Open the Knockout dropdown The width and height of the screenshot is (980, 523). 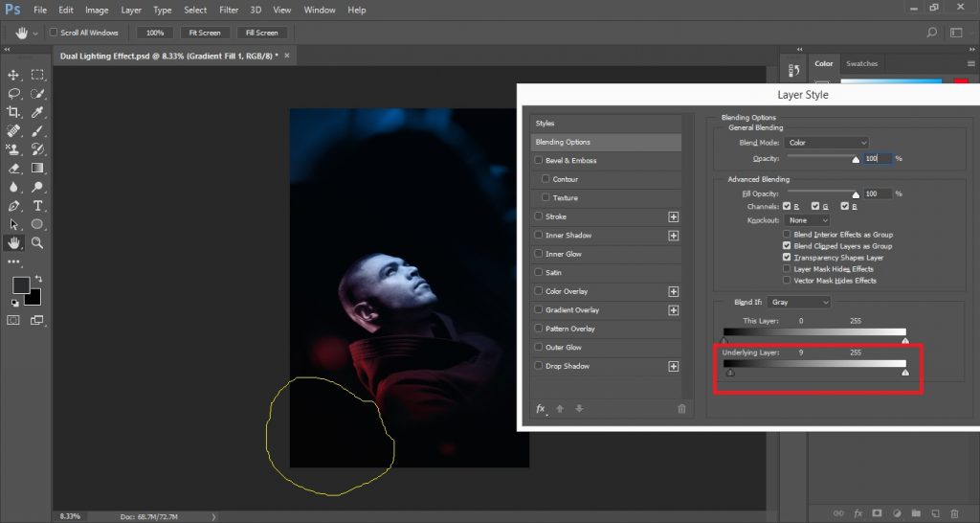pos(807,220)
